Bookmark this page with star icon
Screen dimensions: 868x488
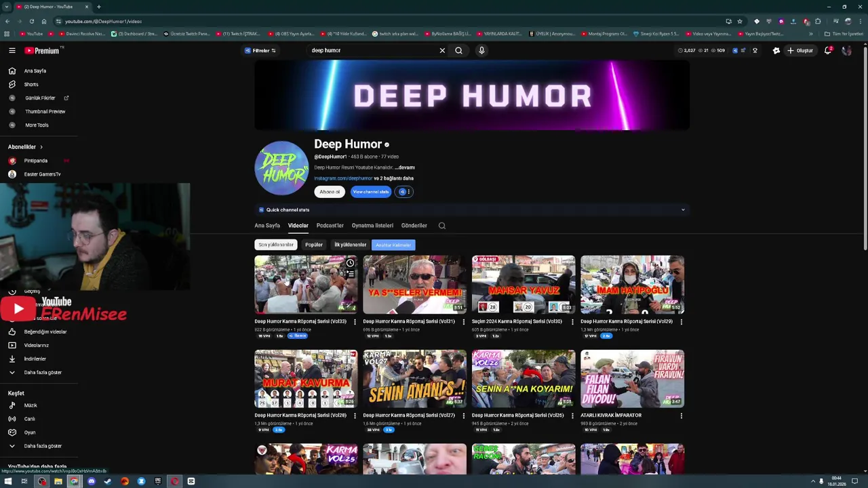[740, 21]
